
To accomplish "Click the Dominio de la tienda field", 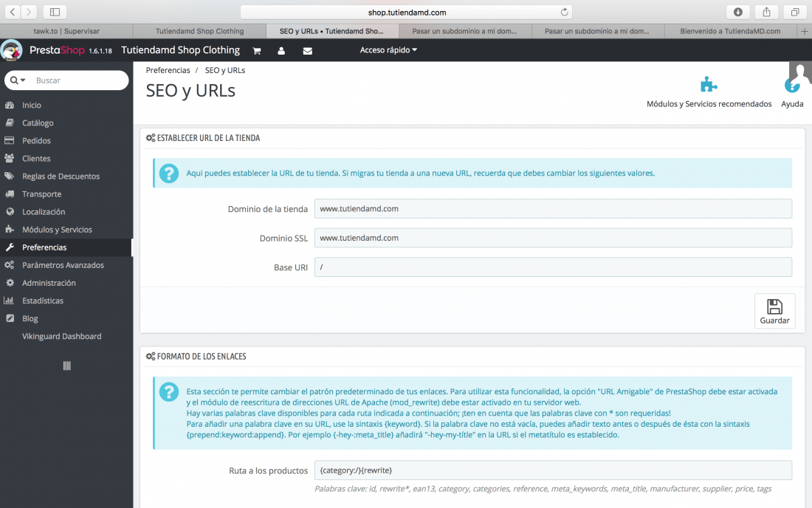I will tap(553, 209).
